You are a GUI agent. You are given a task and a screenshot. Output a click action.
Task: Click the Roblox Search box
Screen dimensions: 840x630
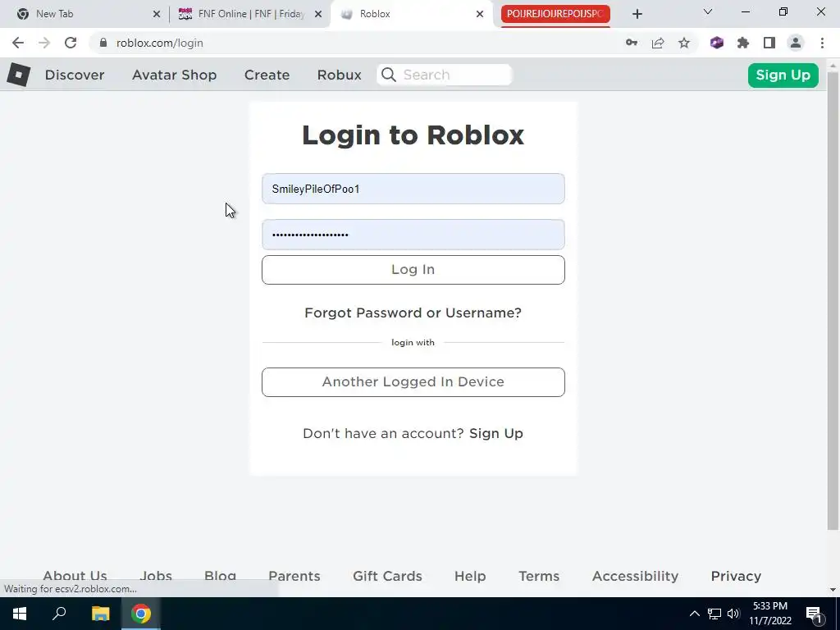(445, 75)
